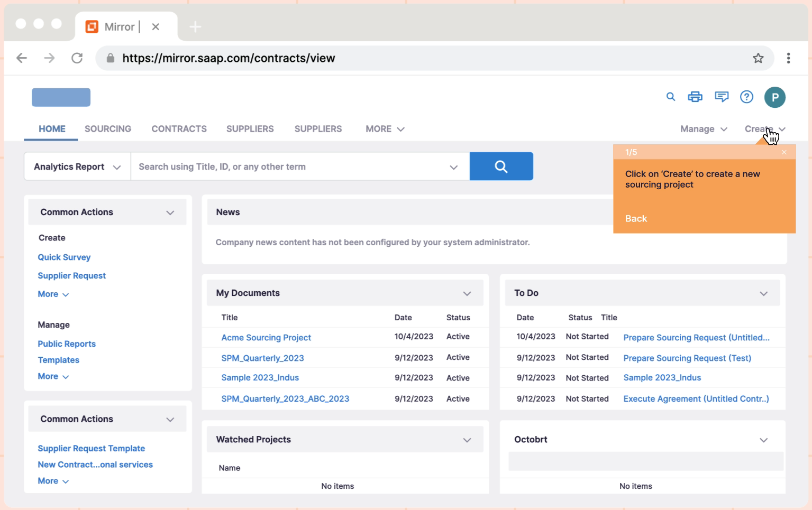Open a new browser tab with plus

[195, 26]
